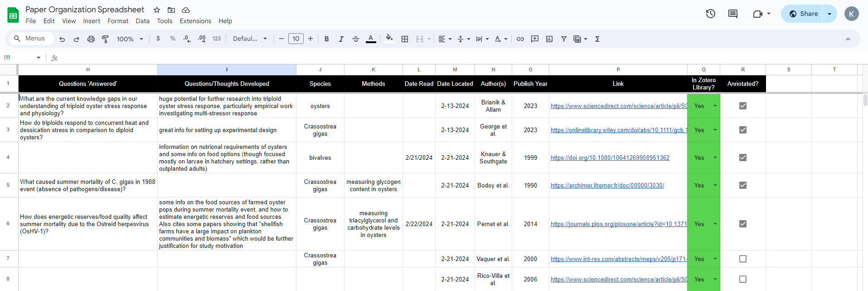Screen dimensions: 868x291
Task: Click the font size input field
Action: [296, 39]
